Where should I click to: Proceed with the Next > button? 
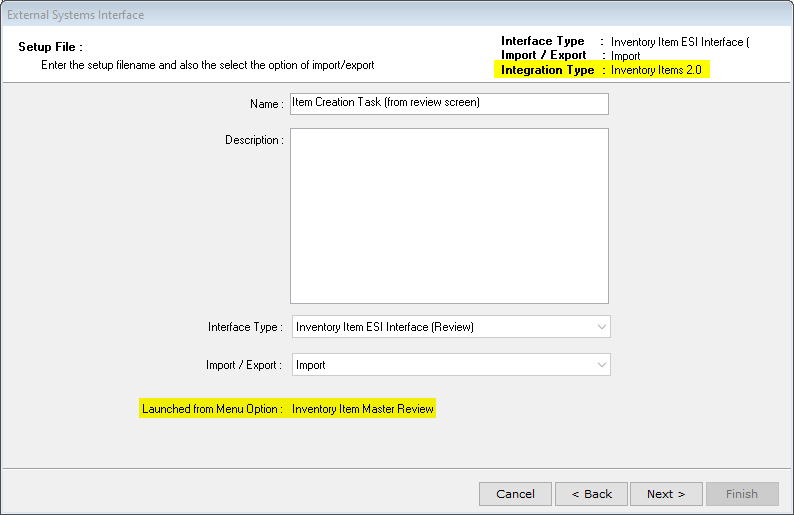click(x=666, y=494)
